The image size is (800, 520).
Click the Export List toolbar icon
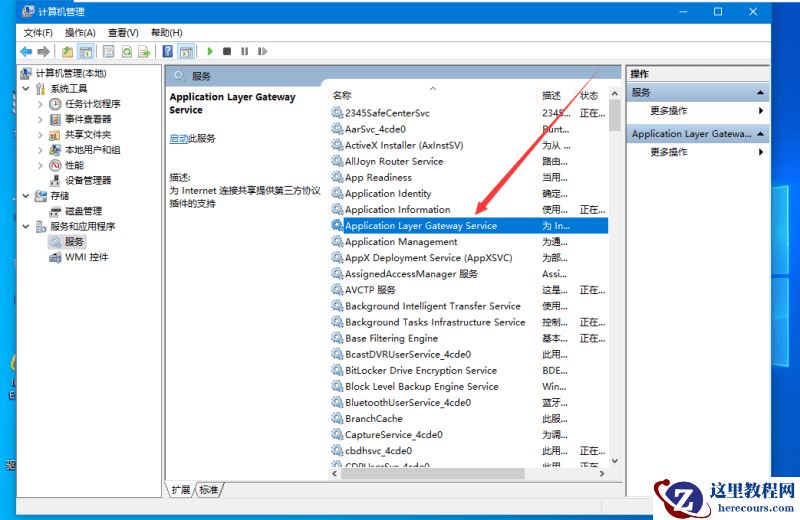[144, 52]
